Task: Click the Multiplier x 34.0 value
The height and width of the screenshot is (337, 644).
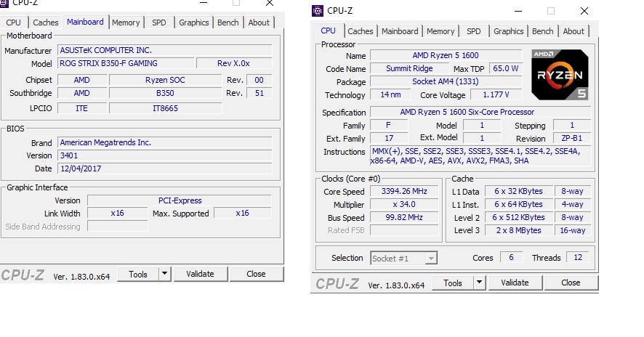Action: click(404, 204)
